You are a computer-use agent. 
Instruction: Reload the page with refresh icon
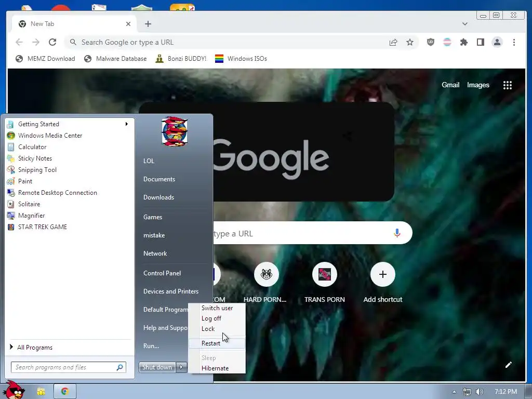point(52,42)
